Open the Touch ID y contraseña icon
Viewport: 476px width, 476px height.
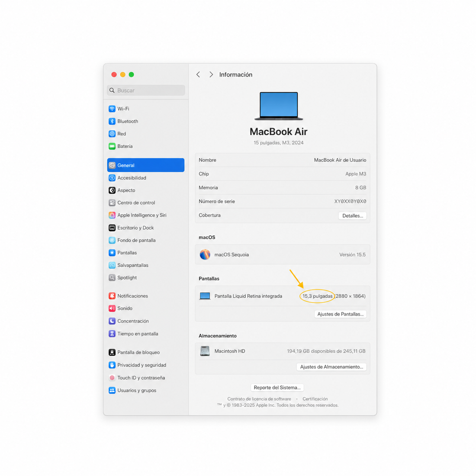click(112, 378)
